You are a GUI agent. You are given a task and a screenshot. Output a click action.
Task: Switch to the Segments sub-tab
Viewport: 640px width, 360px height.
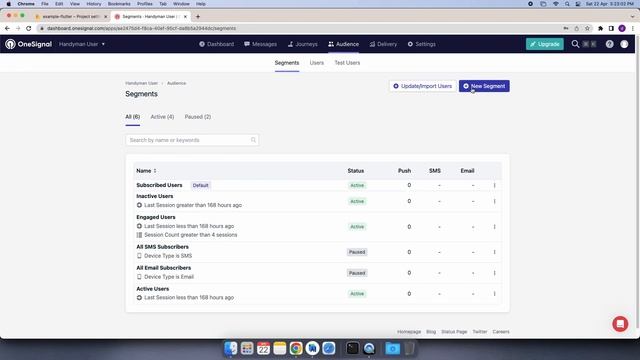pos(287,63)
